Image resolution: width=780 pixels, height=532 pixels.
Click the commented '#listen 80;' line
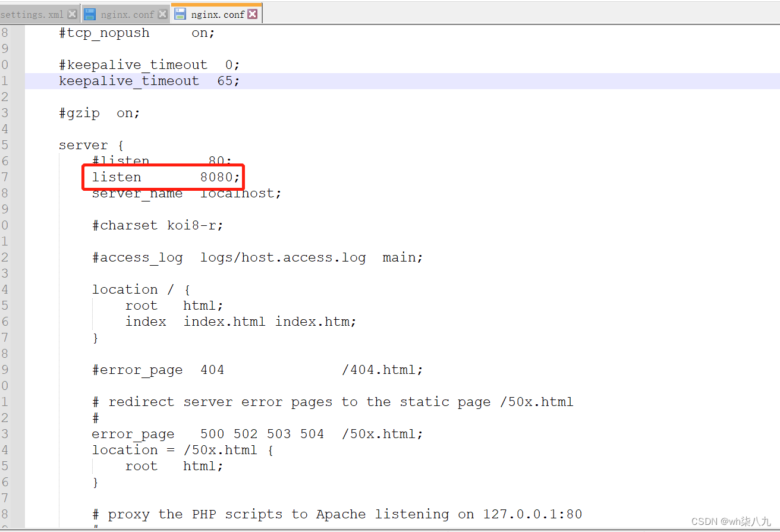point(162,162)
